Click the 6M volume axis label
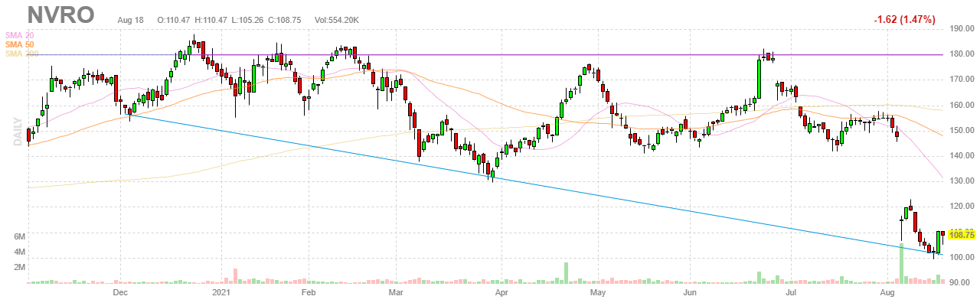This screenshot has width=980, height=306. [x=20, y=236]
